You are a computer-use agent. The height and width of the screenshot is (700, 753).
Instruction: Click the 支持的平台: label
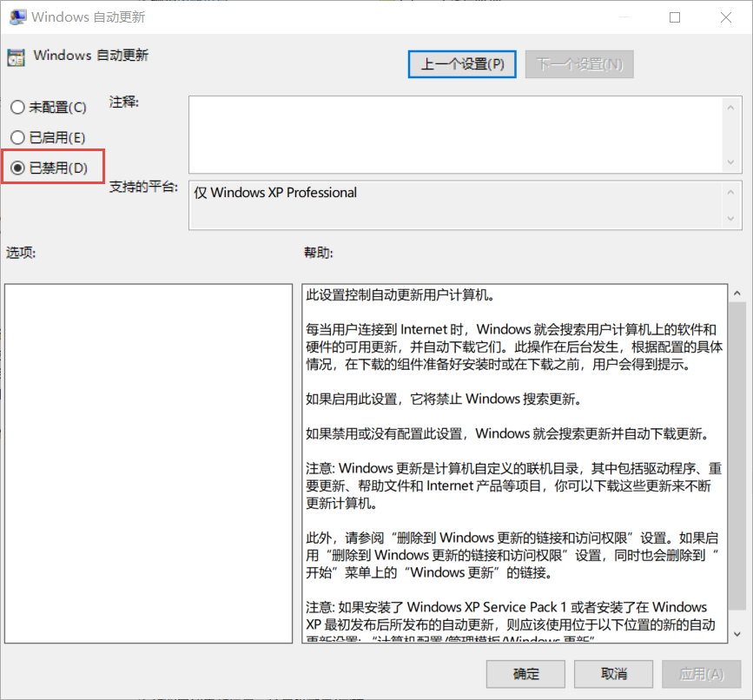point(143,186)
